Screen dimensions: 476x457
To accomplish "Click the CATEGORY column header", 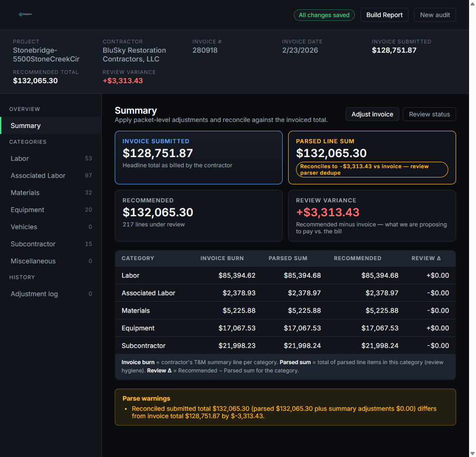I will point(138,258).
